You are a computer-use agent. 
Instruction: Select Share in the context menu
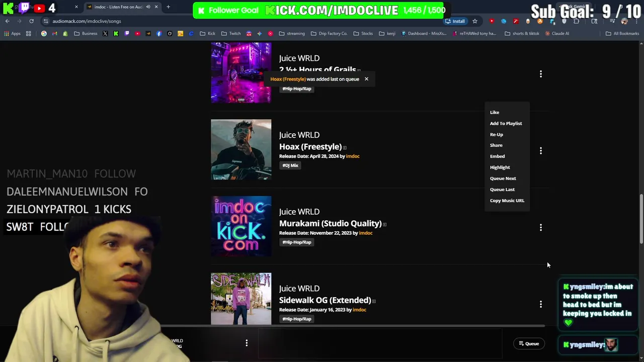pyautogui.click(x=496, y=145)
